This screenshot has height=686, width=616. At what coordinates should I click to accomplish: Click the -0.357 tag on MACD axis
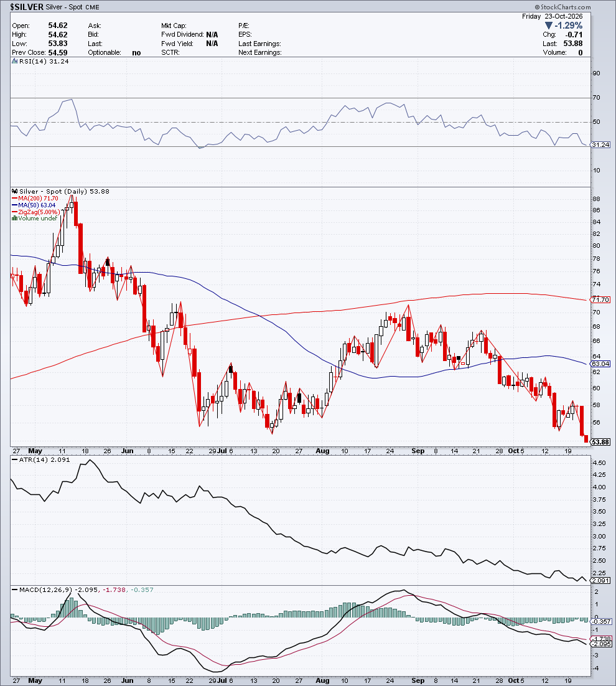pos(602,622)
